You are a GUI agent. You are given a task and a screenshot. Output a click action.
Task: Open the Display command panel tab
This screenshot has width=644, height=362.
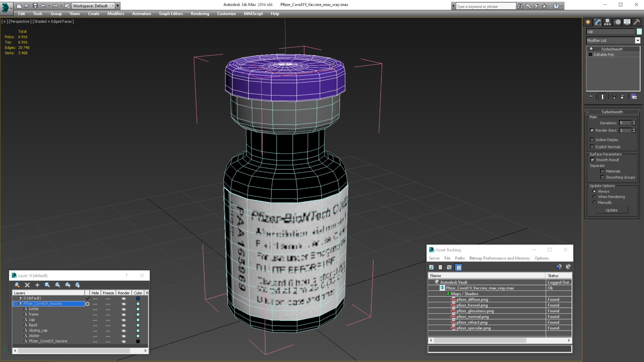click(627, 22)
